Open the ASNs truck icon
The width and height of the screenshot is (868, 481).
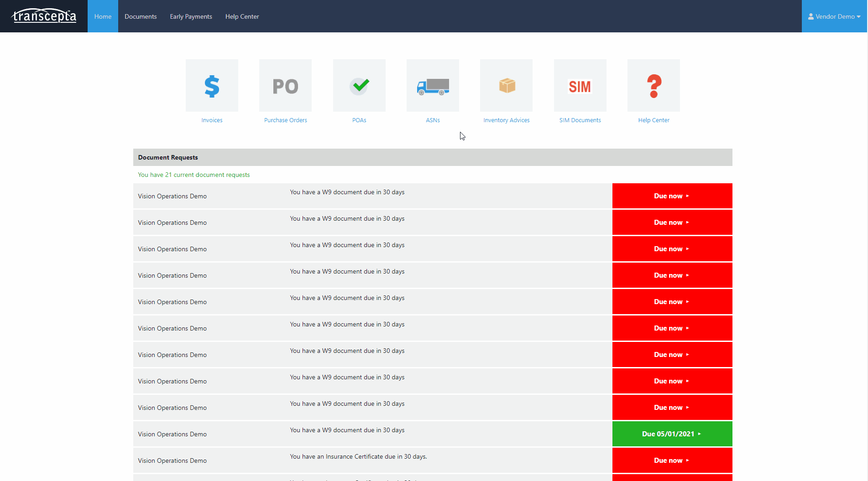(x=433, y=86)
